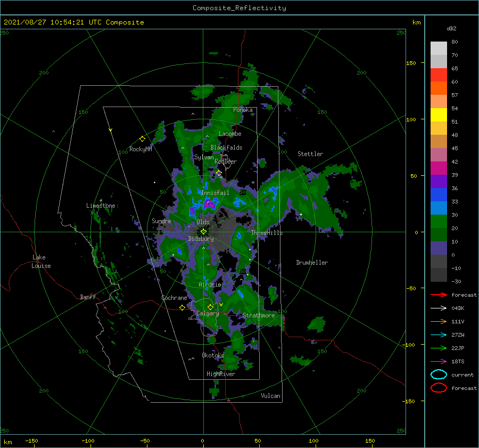
Task: Click the bright green 20-30 dBZ swatch
Action: pos(439,222)
